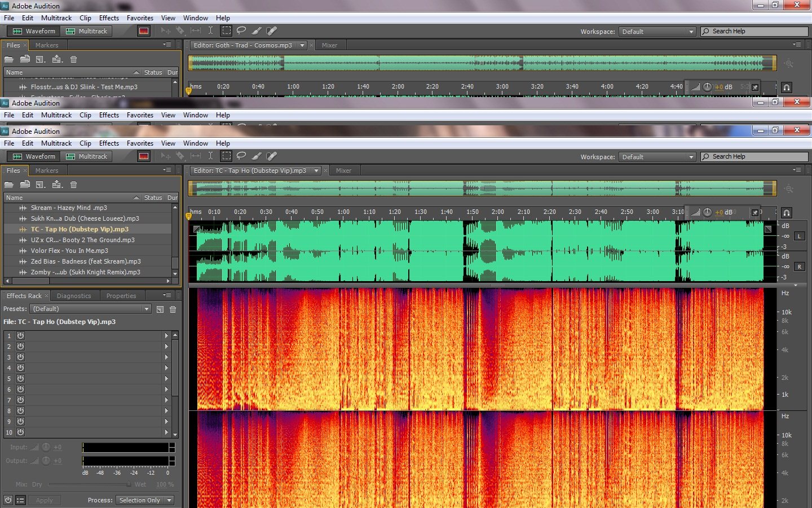Select the Paintbrush Selection tool in front window
812x508 pixels.
256,156
